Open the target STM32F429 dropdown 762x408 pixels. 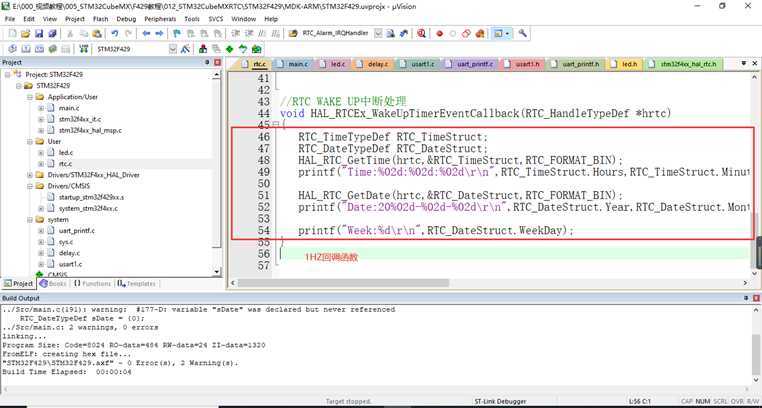tap(173, 49)
